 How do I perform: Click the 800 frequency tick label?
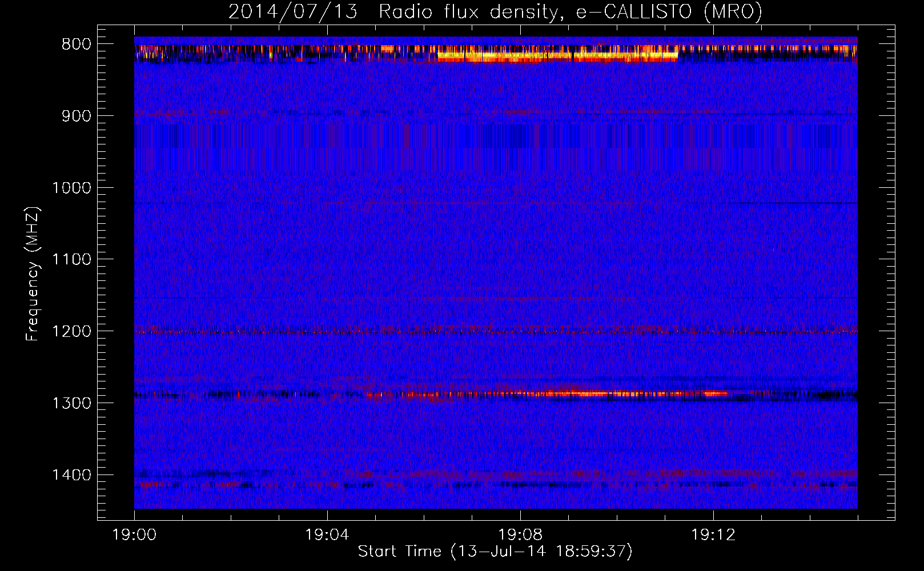click(x=77, y=45)
